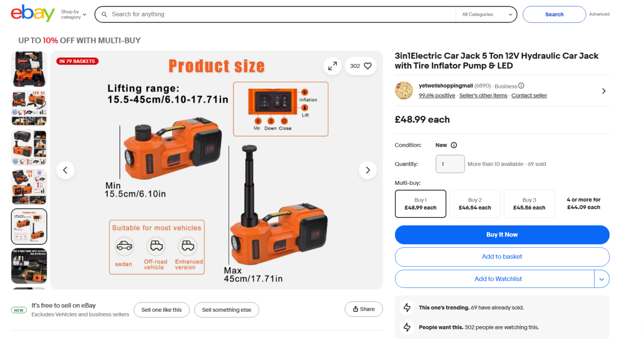Click the UP TO 10% OFF WITH MULTI-BUY banner

tap(79, 40)
